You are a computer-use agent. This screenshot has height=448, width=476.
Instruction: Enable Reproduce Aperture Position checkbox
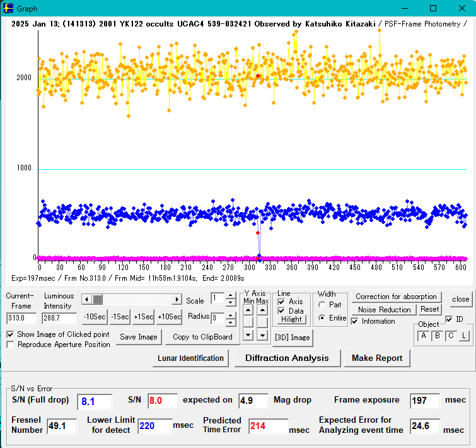click(x=11, y=345)
